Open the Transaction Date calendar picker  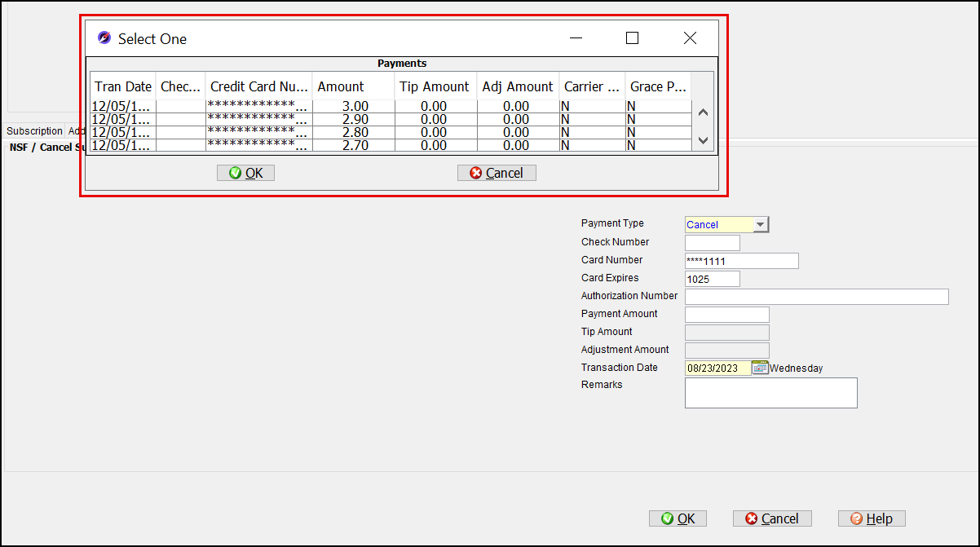[x=760, y=368]
